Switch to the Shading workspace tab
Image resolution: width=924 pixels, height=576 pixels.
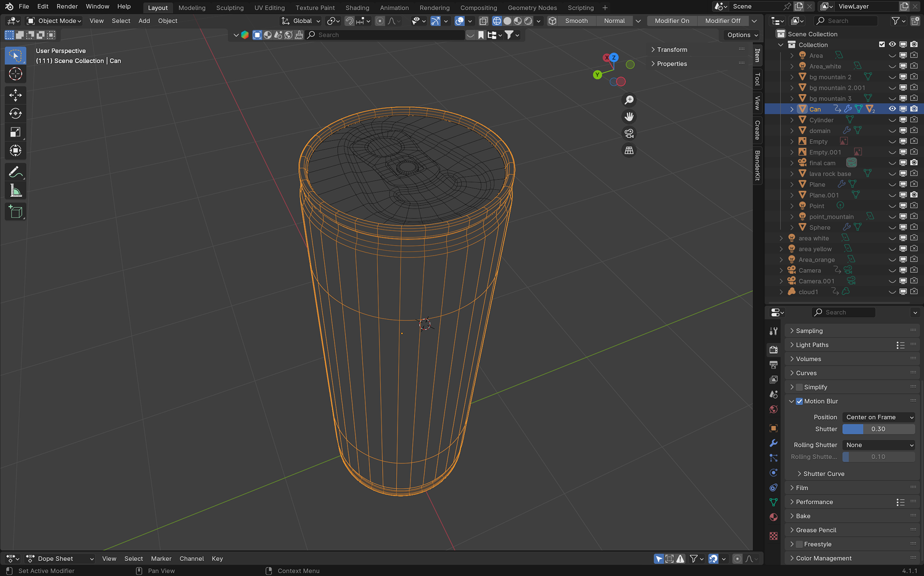357,8
